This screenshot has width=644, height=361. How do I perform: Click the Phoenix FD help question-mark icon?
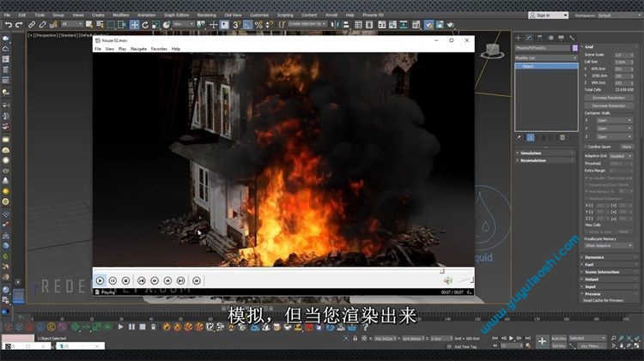pos(365,327)
